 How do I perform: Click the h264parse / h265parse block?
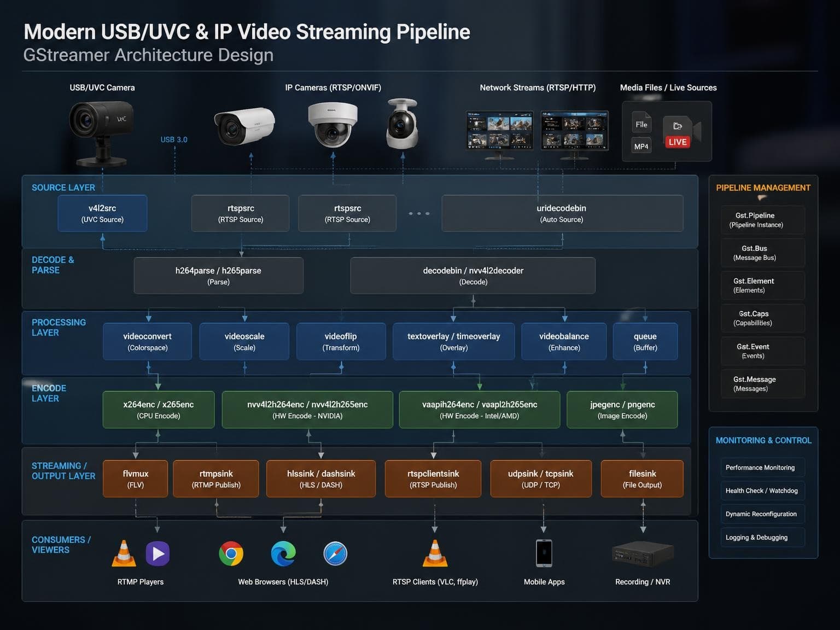pos(218,276)
